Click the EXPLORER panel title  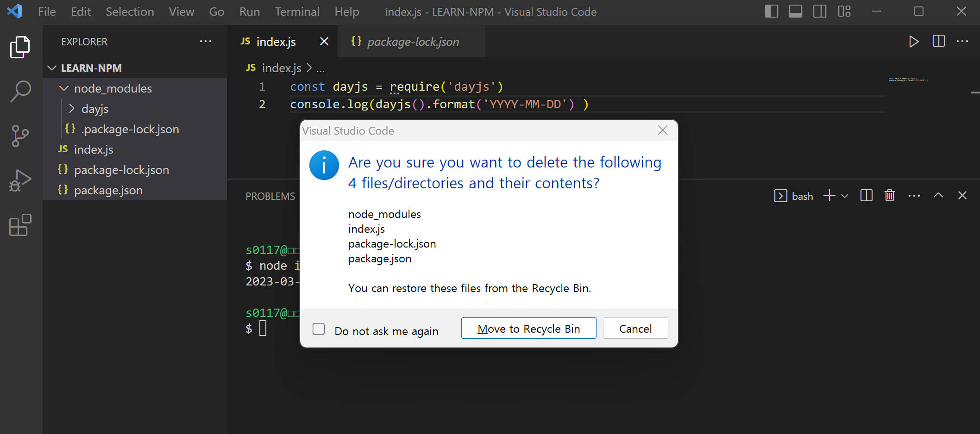tap(84, 42)
